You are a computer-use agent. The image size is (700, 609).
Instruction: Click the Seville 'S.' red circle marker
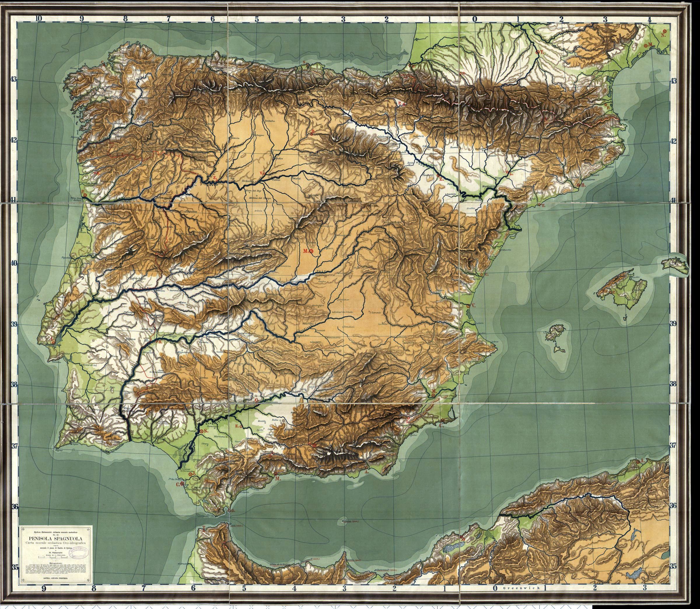pyautogui.click(x=201, y=431)
